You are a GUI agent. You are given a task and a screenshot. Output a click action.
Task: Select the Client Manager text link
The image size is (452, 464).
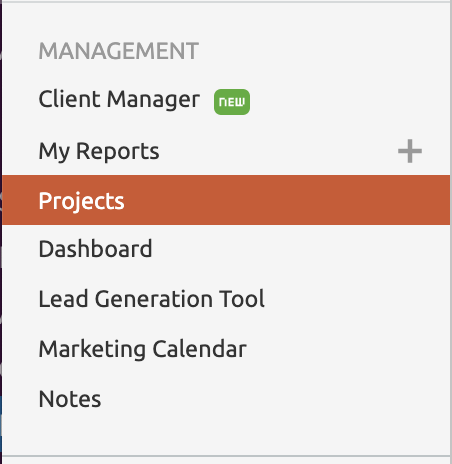pyautogui.click(x=119, y=99)
